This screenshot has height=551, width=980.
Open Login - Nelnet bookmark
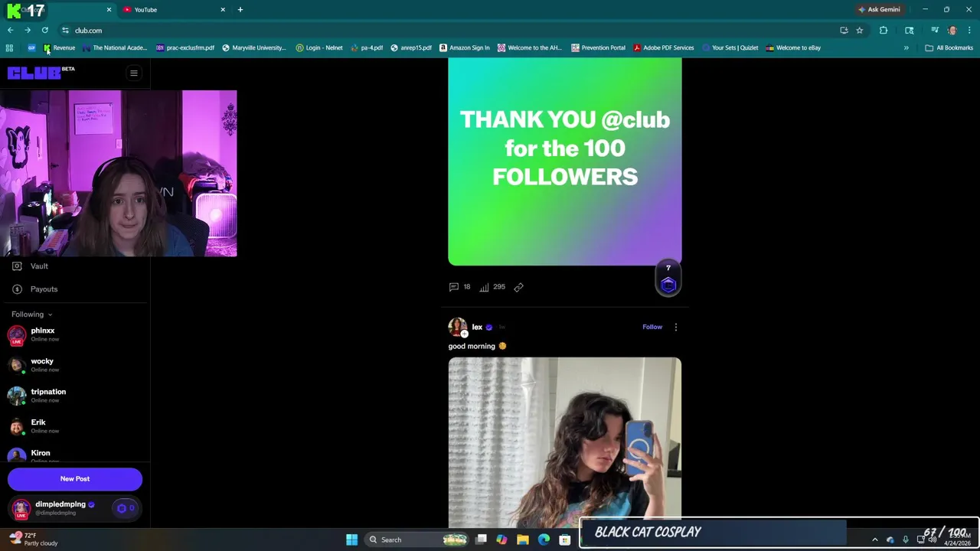319,48
